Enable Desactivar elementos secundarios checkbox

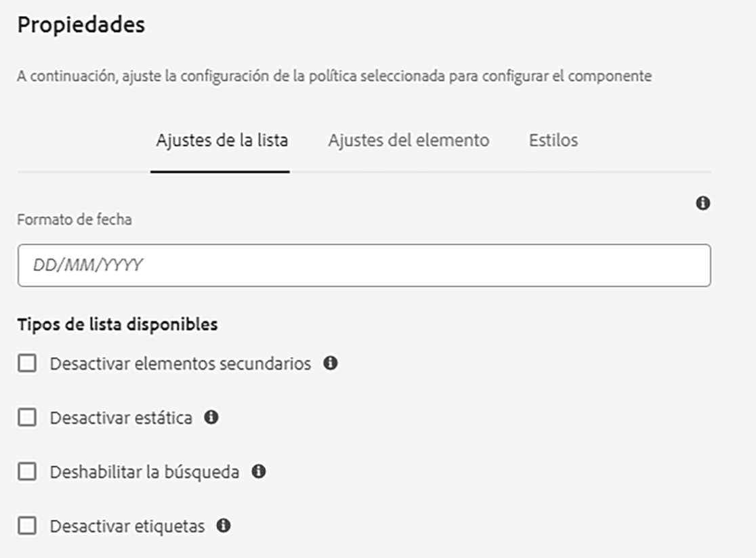coord(27,364)
